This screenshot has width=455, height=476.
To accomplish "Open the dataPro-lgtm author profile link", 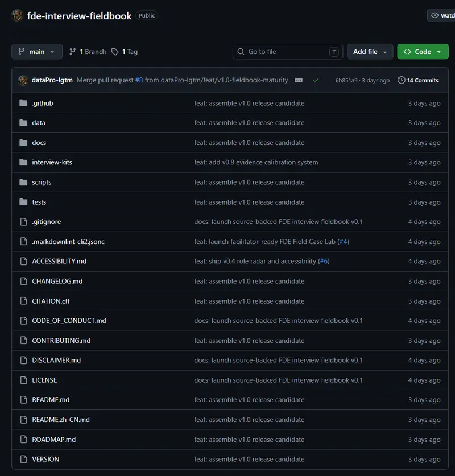I will coord(52,80).
